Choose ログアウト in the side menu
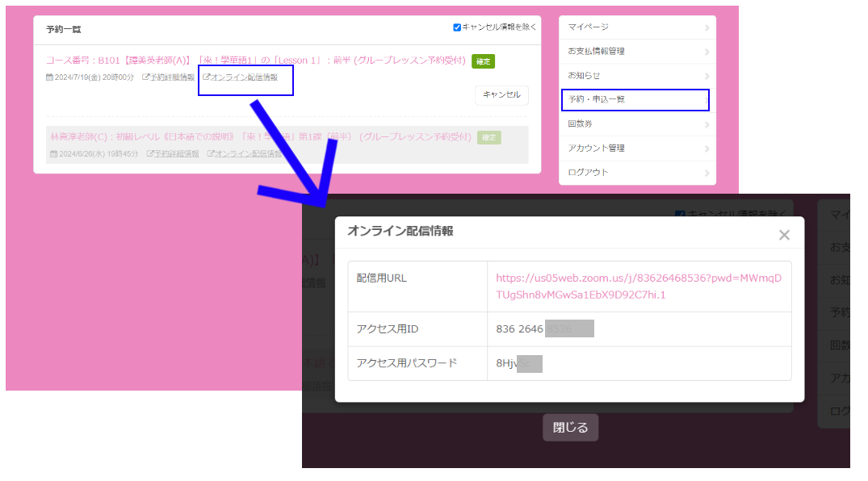 pyautogui.click(x=588, y=173)
